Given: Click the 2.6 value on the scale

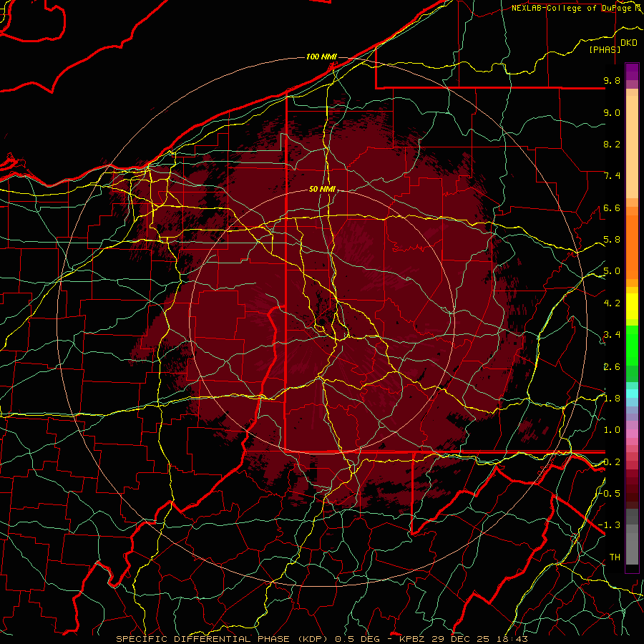Looking at the screenshot, I should (x=612, y=367).
